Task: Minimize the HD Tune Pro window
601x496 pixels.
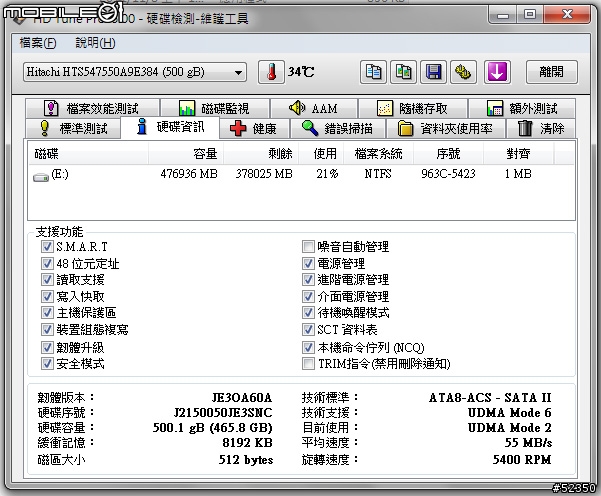Action: (502, 15)
